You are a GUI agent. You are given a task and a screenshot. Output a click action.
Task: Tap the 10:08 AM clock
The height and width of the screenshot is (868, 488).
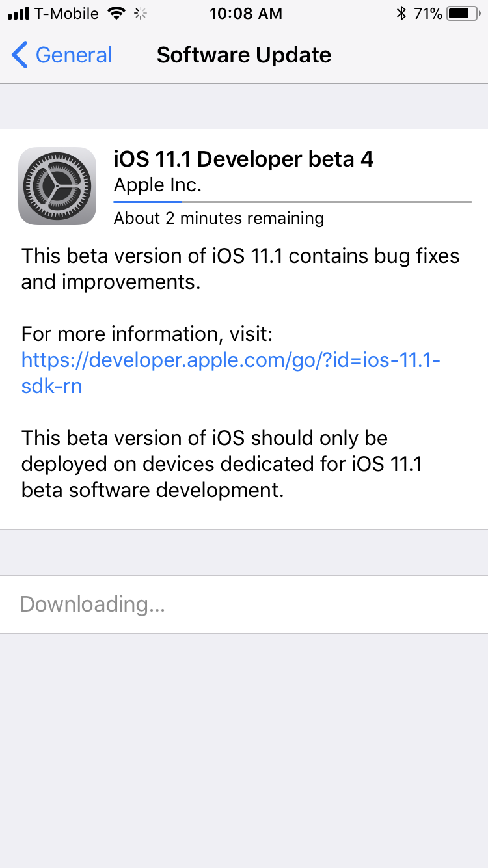click(246, 13)
